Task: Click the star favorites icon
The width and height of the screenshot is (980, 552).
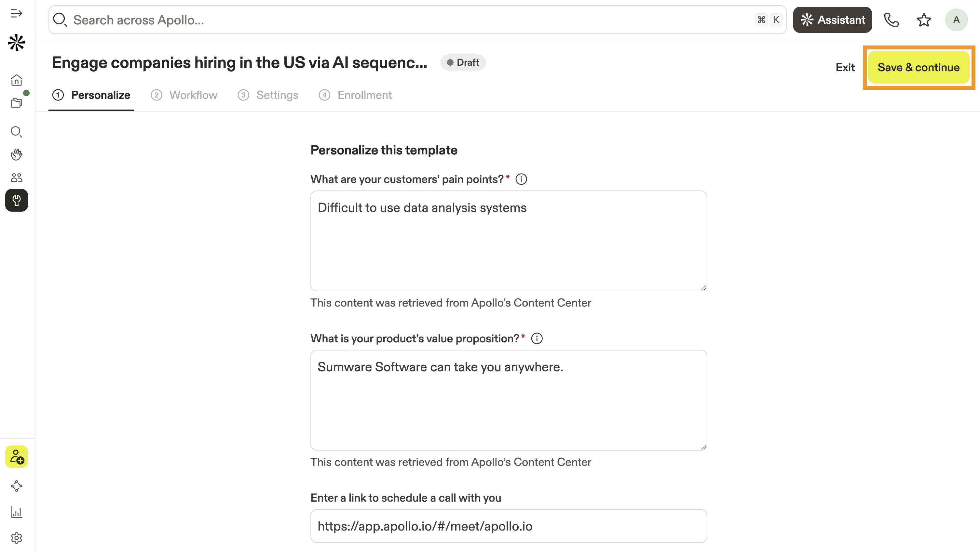Action: 924,20
